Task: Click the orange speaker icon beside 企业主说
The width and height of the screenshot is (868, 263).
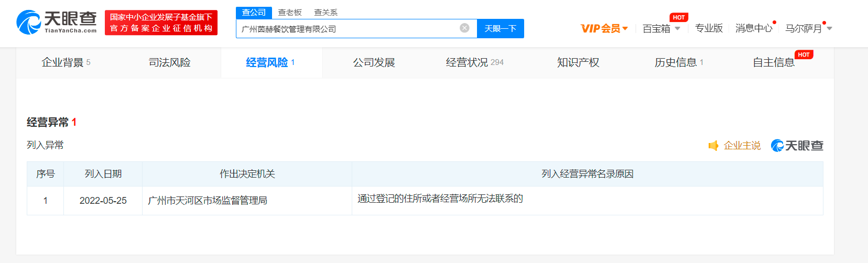Action: click(713, 146)
